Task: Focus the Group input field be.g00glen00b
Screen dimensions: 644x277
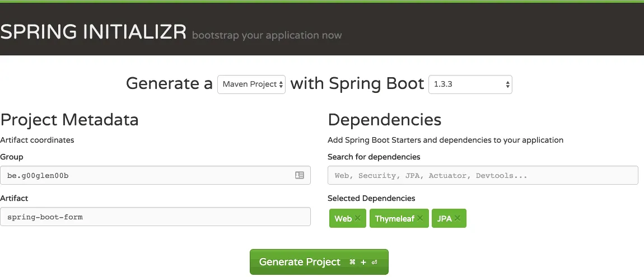Action: pyautogui.click(x=155, y=175)
